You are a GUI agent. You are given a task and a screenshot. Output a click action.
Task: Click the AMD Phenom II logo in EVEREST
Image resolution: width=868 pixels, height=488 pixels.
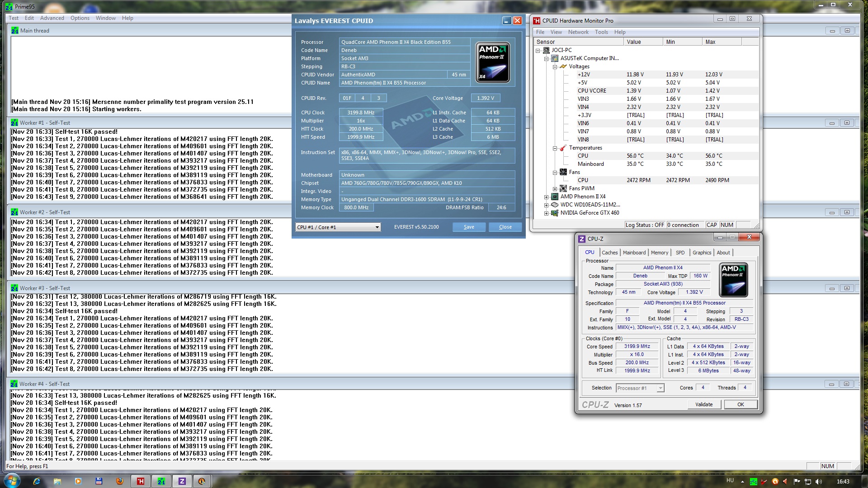point(493,62)
